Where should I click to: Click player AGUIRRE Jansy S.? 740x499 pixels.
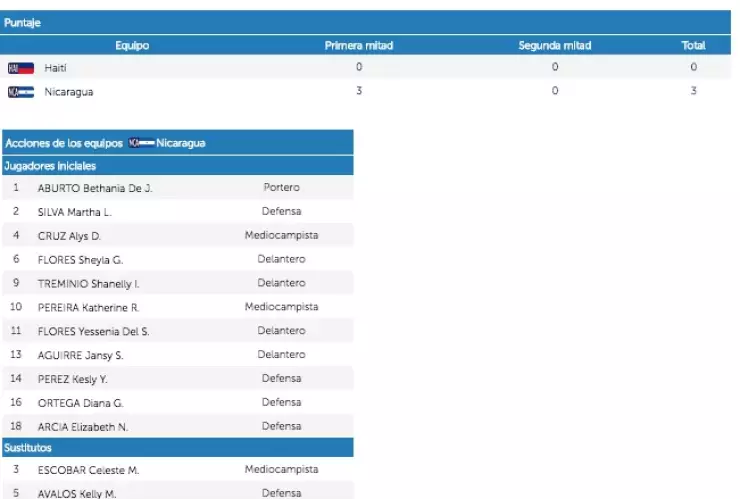tap(80, 355)
